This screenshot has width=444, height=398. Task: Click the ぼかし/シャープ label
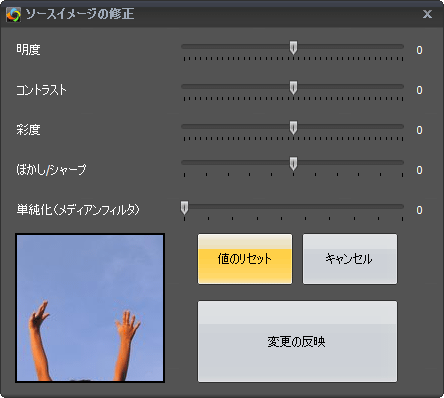pyautogui.click(x=51, y=170)
